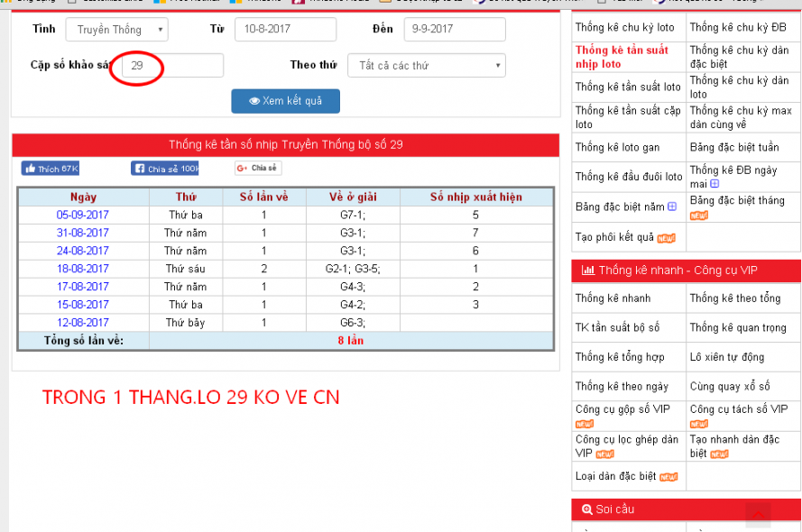Screen dimensions: 802x532
Task: Open the Lô xiên tự động tool
Action: click(x=726, y=357)
